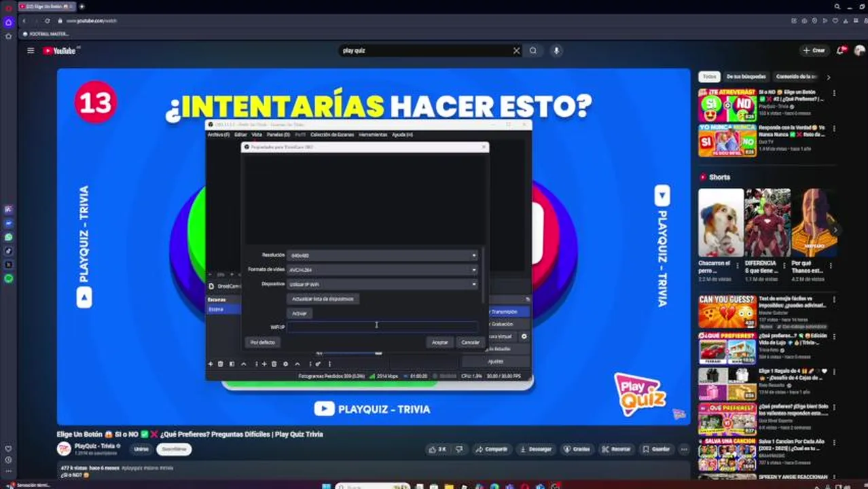This screenshot has height=489, width=868.
Task: Click the Activar button in properties
Action: [x=300, y=313]
